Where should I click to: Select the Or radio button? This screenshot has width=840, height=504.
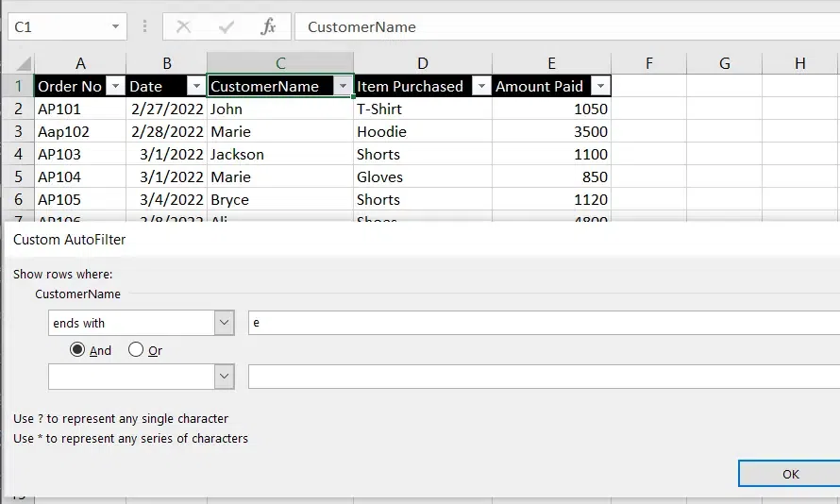(x=136, y=350)
